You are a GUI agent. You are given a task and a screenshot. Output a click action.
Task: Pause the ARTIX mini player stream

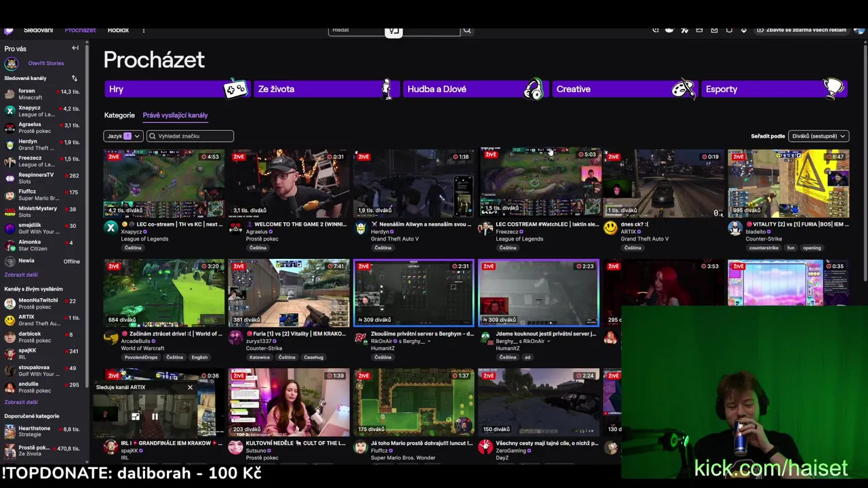click(x=155, y=417)
